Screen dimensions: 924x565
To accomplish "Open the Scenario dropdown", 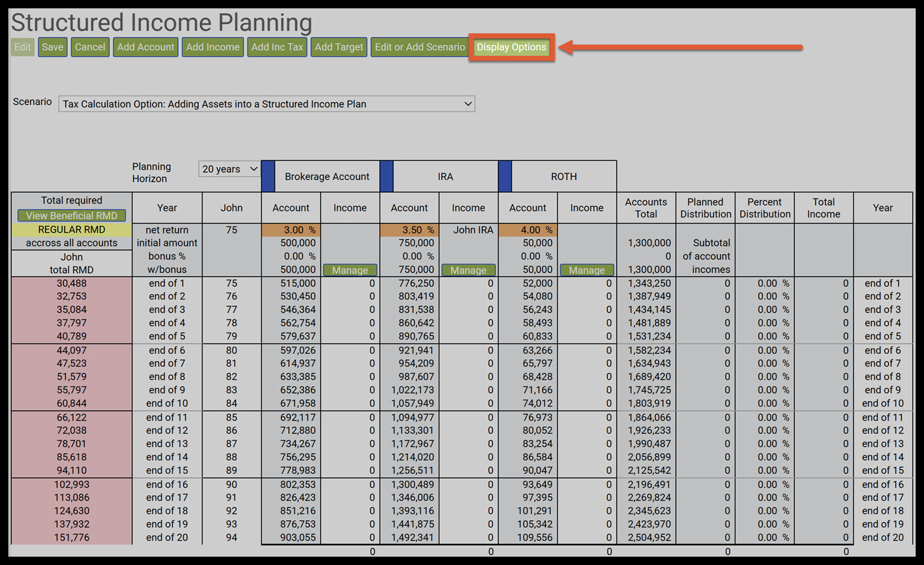I will point(266,104).
